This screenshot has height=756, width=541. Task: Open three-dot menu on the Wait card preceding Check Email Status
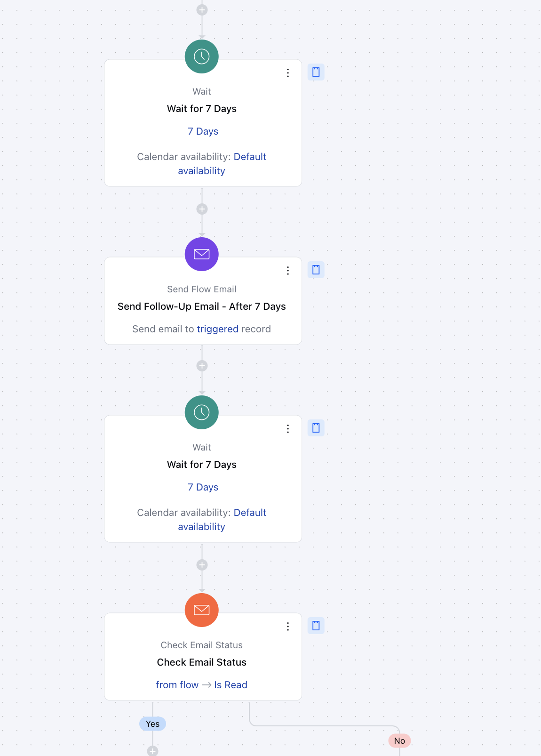click(288, 429)
